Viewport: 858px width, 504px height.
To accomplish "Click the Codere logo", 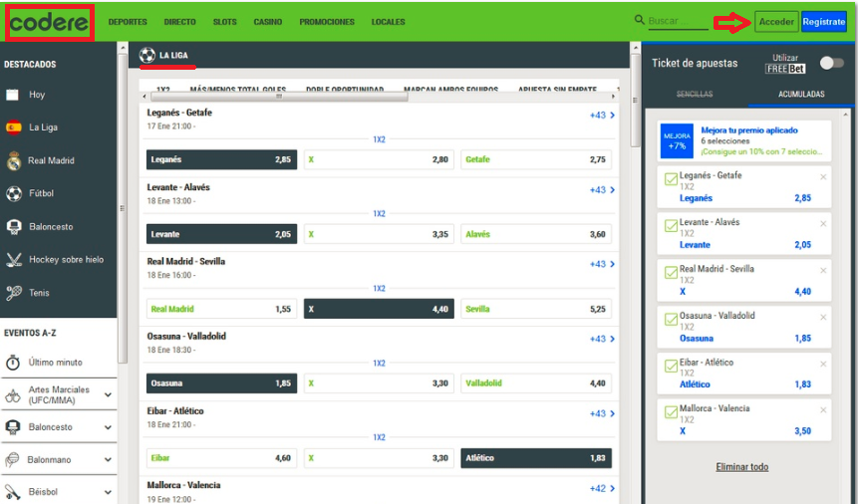I will click(x=49, y=23).
